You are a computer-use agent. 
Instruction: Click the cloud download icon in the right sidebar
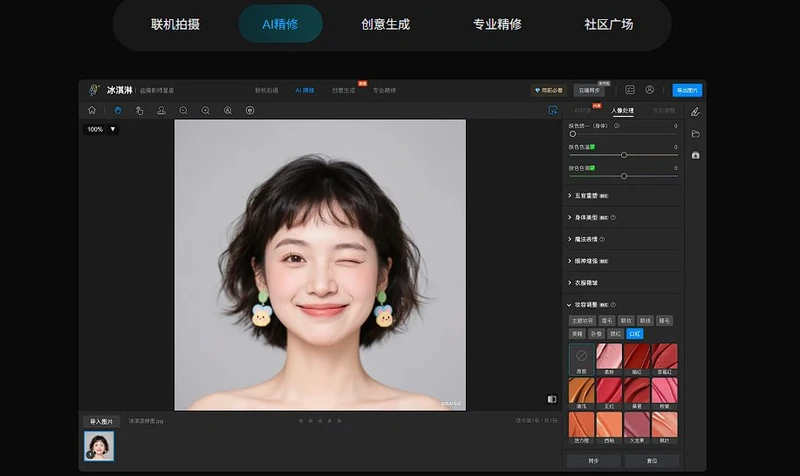(x=695, y=155)
